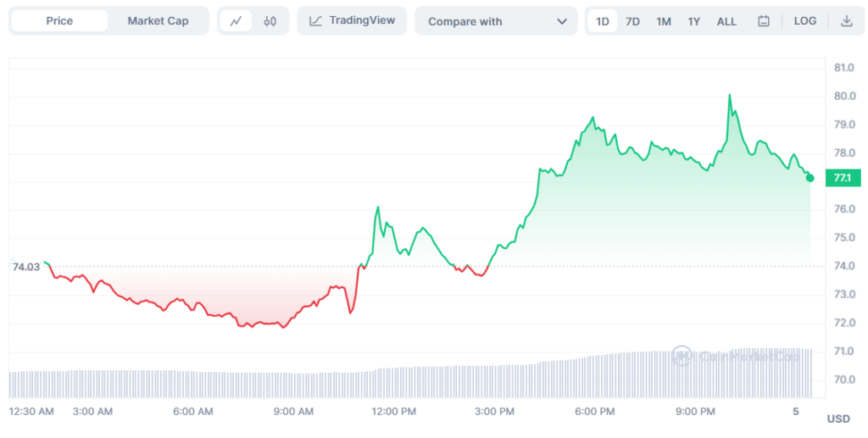The image size is (868, 438).
Task: Click the 6:00 AM time axis label
Action: point(192,412)
